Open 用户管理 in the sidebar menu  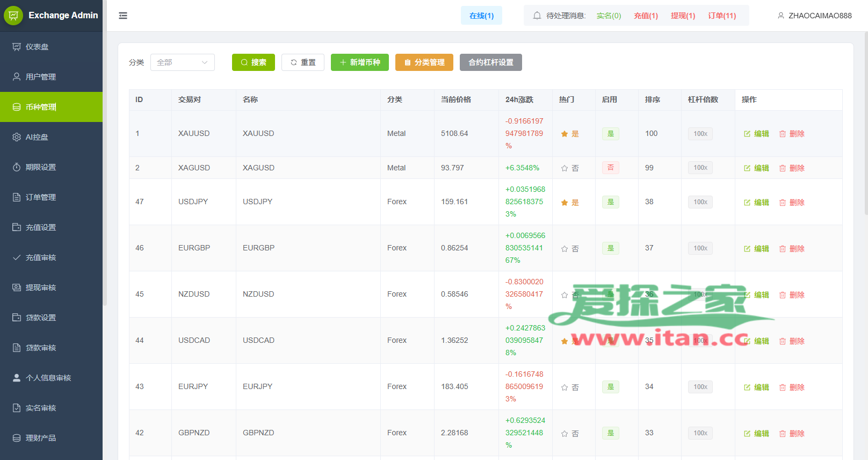tap(41, 77)
